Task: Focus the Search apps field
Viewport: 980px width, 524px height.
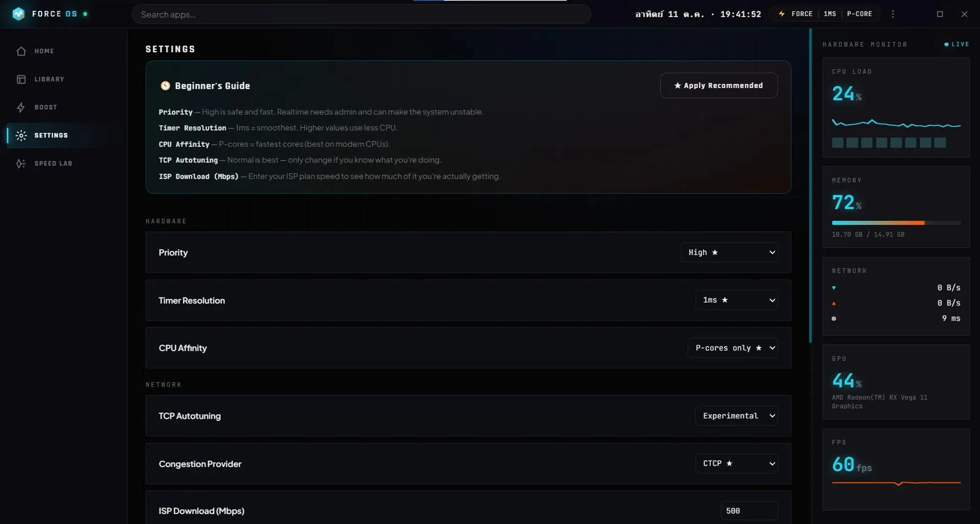Action: [x=361, y=14]
